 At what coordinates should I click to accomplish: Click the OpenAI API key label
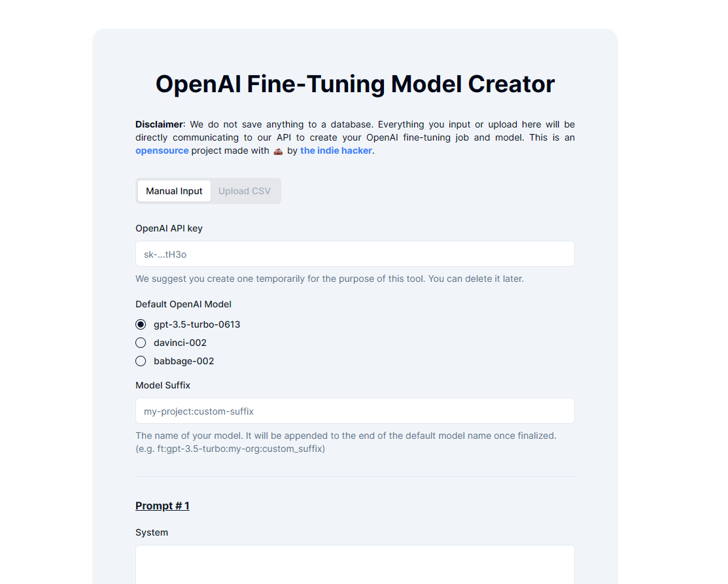pos(169,228)
